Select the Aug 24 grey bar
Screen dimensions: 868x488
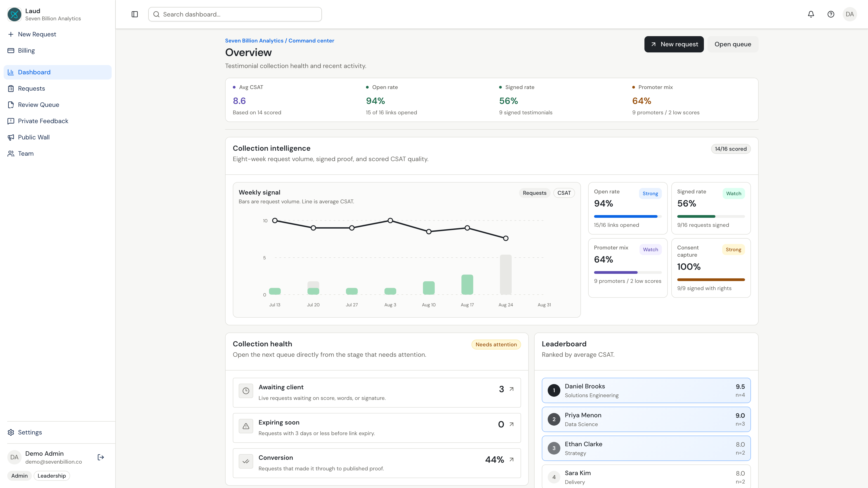tap(505, 274)
